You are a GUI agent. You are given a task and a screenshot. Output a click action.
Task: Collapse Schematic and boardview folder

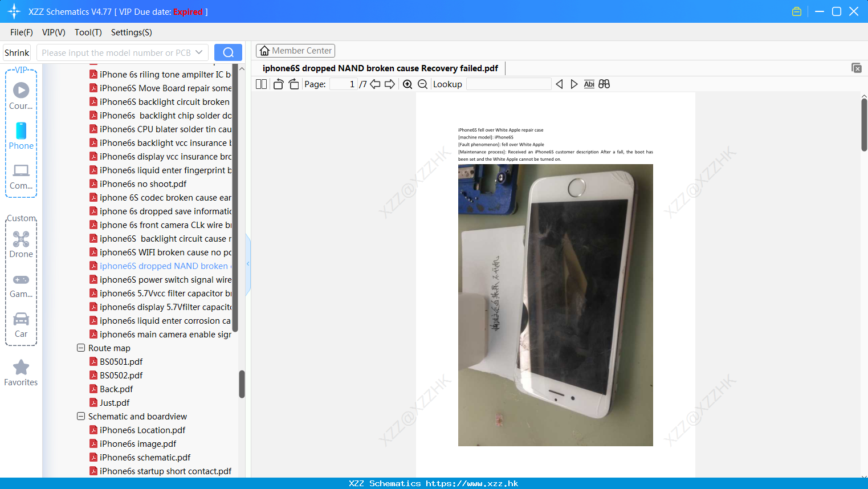pos(81,416)
